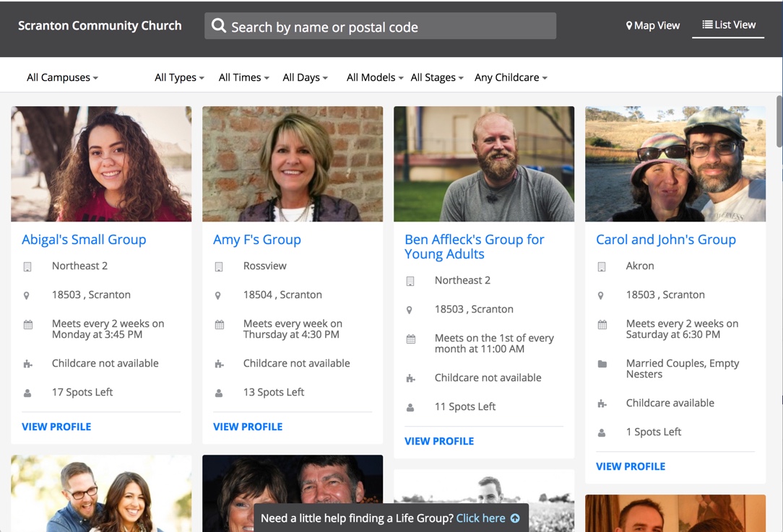The width and height of the screenshot is (783, 532).
Task: Click building icon in Ben Affleck's Group card
Action: (x=410, y=282)
